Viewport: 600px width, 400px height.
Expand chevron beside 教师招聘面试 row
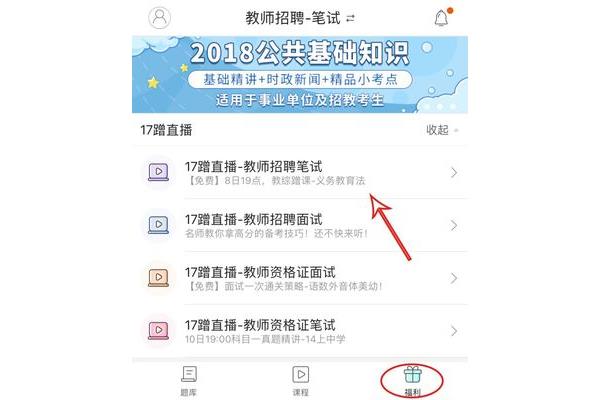tap(454, 225)
